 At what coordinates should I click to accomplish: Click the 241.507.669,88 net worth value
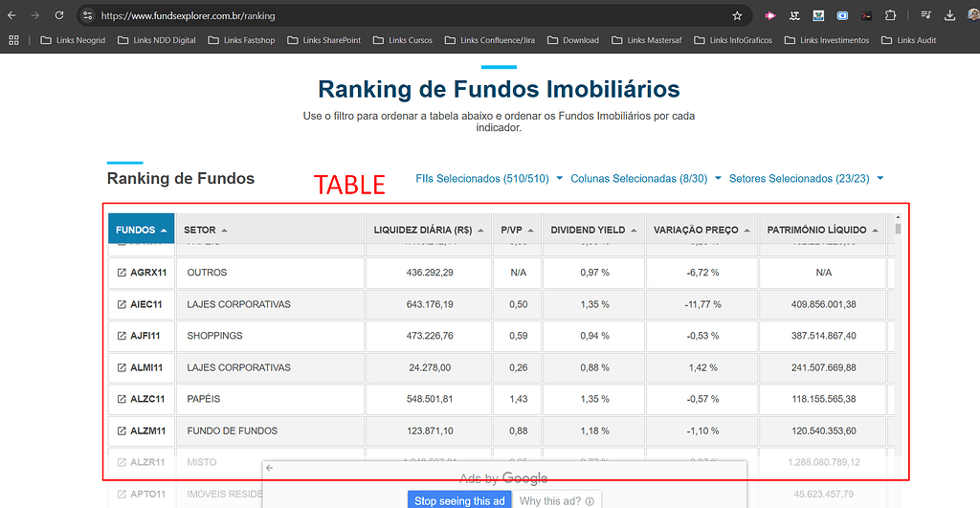coord(824,367)
